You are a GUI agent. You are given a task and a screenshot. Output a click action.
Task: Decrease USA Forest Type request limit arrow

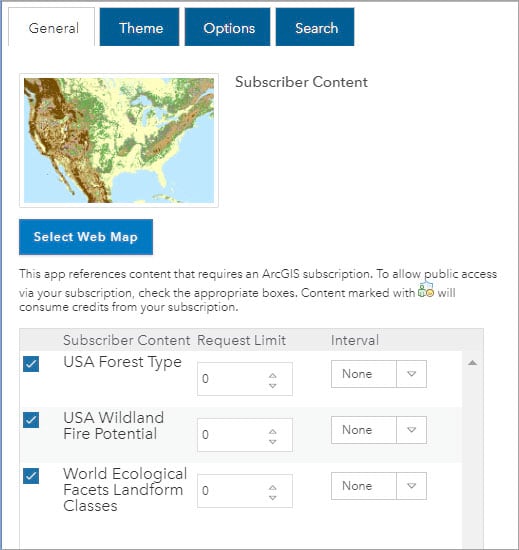click(272, 385)
